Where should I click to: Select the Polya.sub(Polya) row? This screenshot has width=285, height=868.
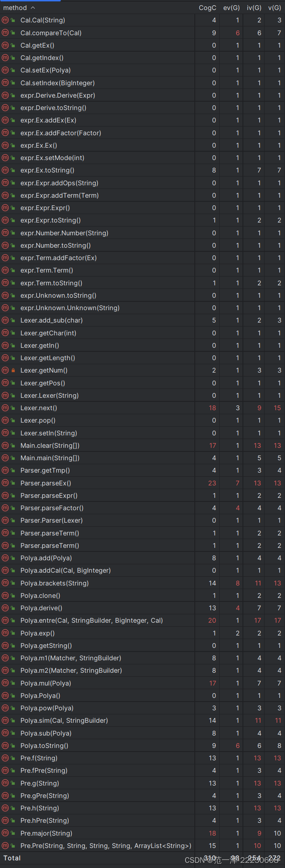[x=142, y=733]
